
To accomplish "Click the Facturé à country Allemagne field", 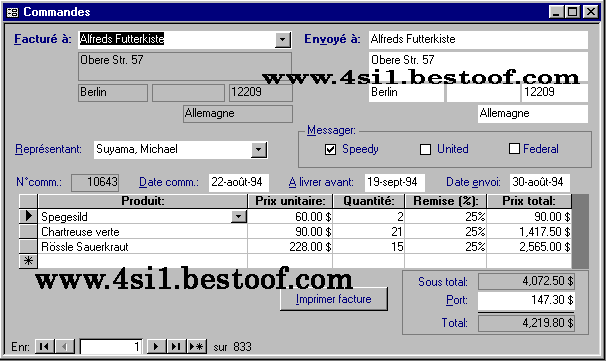I will tap(238, 114).
